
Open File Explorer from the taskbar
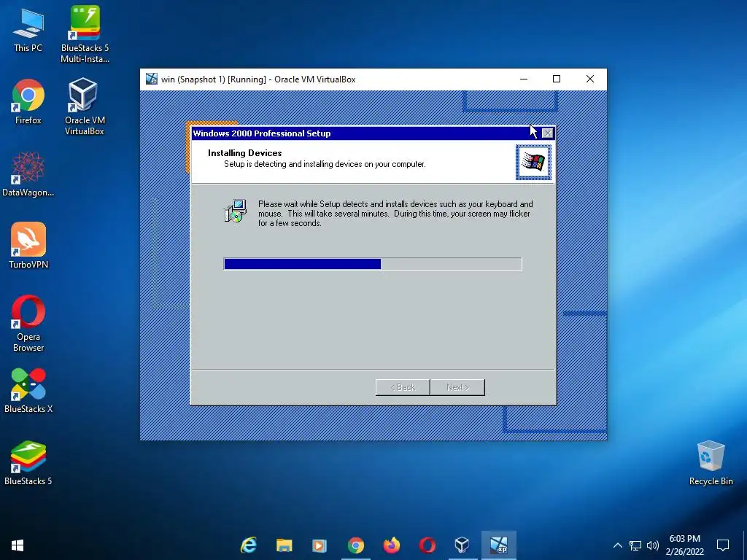point(285,545)
